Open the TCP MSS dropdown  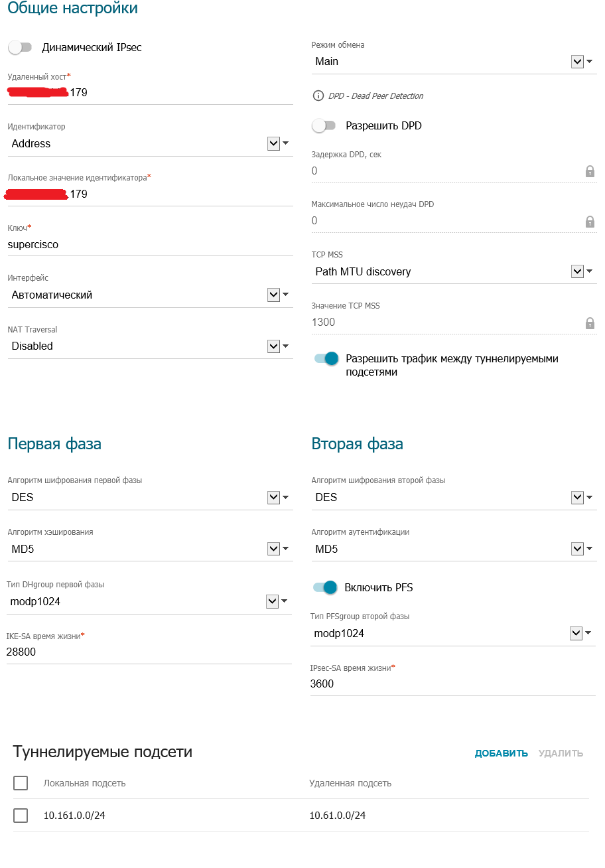pyautogui.click(x=454, y=271)
